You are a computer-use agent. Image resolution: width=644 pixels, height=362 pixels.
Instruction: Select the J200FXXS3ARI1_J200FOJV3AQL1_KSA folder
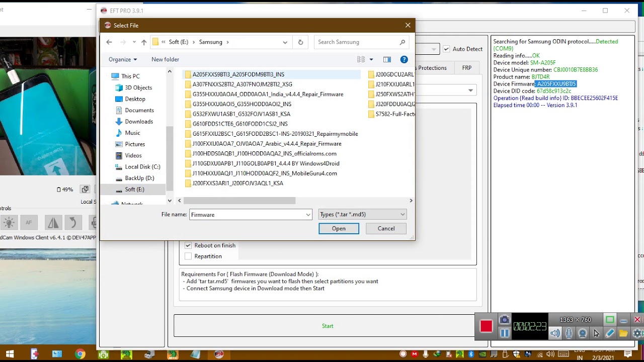click(x=238, y=183)
